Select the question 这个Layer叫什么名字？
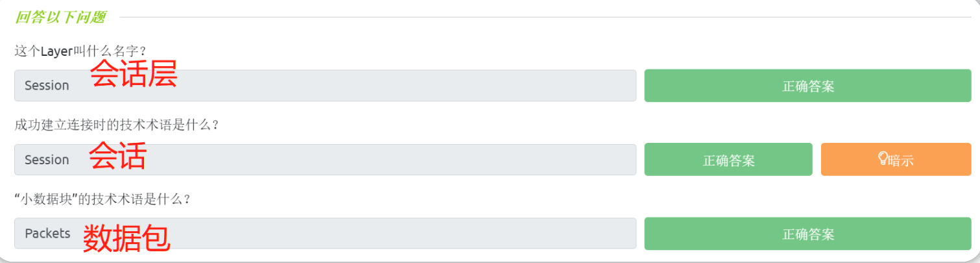The width and height of the screenshot is (980, 263). point(81,51)
